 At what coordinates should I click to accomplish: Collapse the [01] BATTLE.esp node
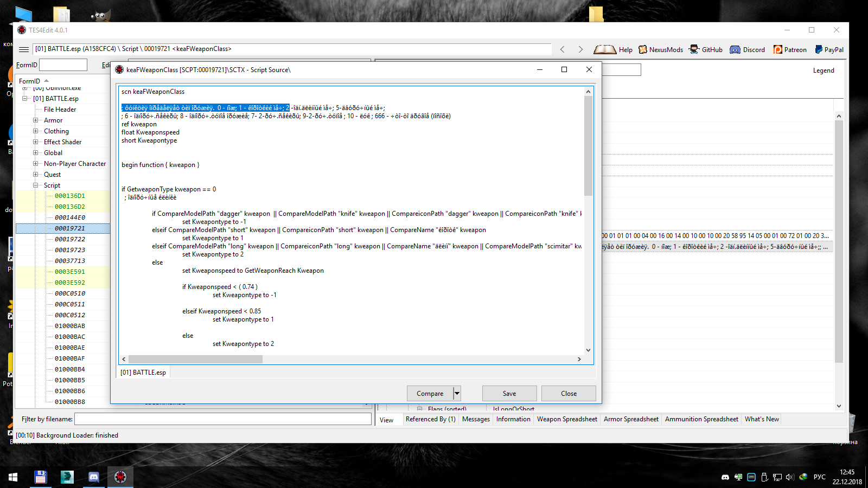click(x=25, y=99)
